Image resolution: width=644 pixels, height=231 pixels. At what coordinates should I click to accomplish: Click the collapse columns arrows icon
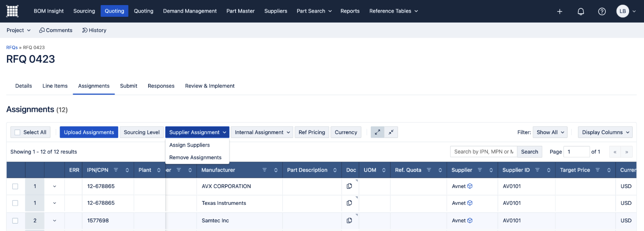pos(391,132)
